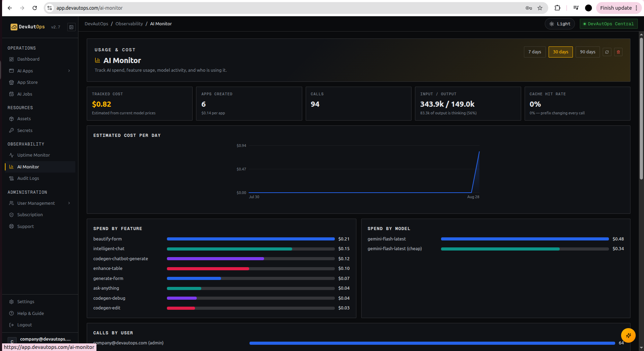The image size is (644, 351).
Task: Click the red trash delete icon
Action: 618,52
